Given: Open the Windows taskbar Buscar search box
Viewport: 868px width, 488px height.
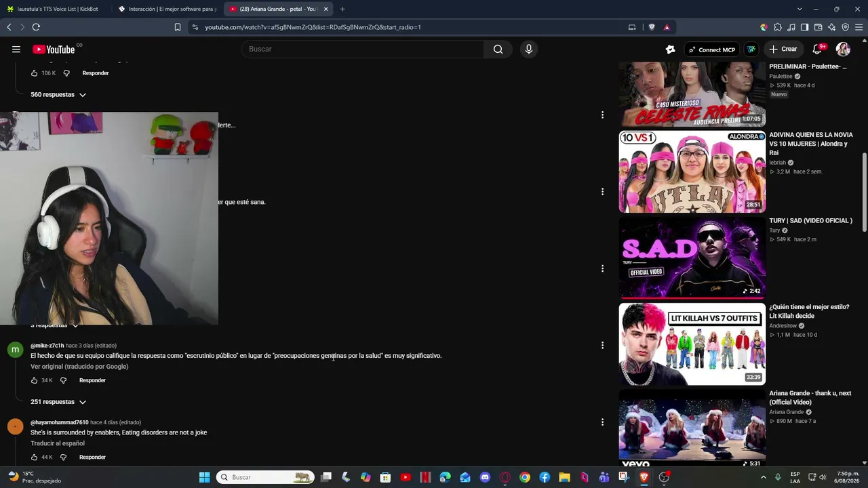Looking at the screenshot, I should point(266,477).
